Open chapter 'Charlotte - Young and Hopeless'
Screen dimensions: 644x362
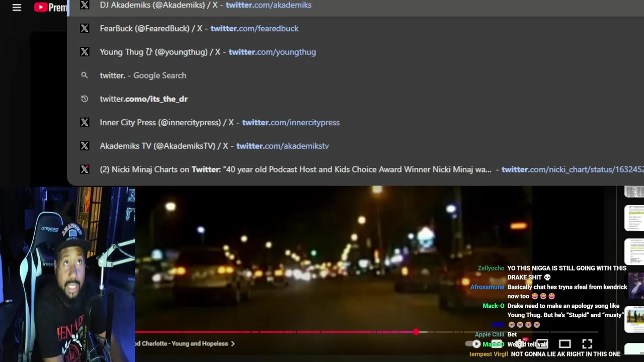point(182,344)
